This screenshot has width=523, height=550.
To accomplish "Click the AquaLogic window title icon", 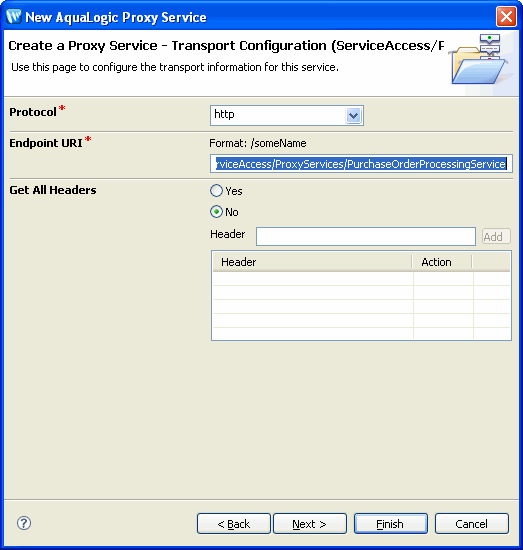I will point(14,16).
